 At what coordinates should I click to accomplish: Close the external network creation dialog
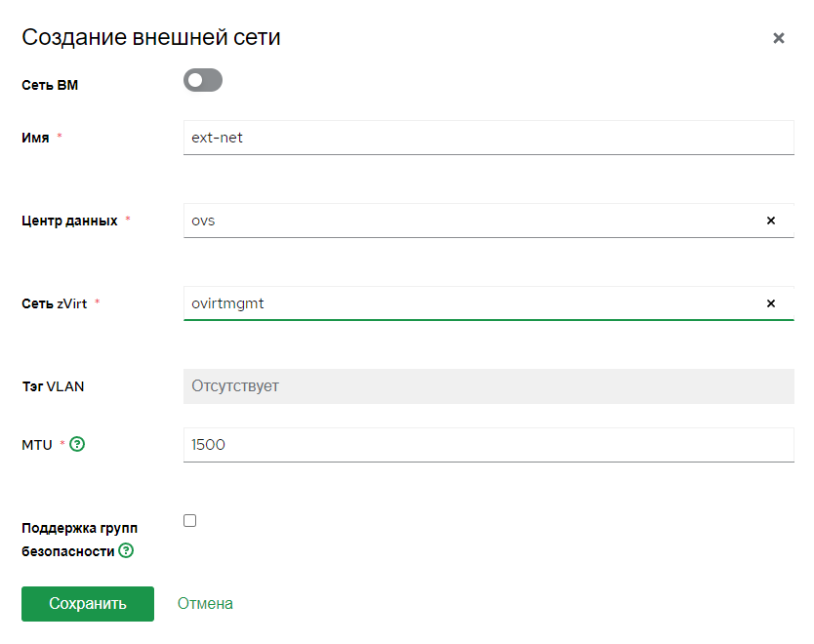(x=778, y=38)
